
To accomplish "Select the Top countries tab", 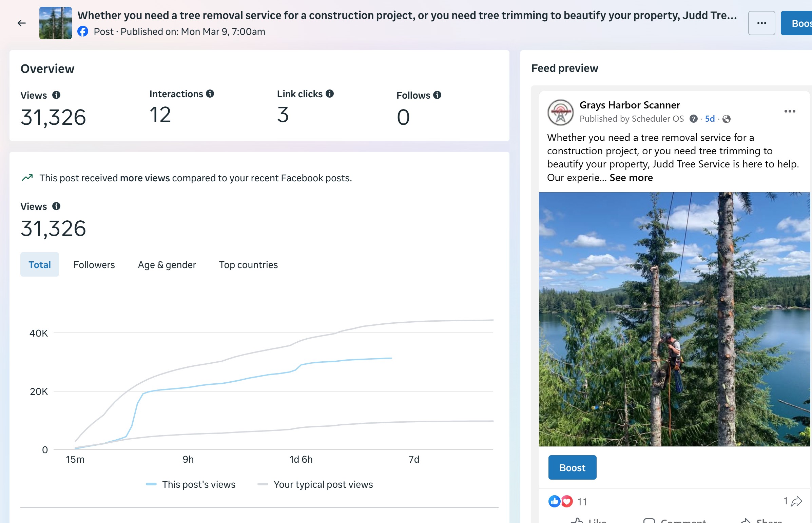I will click(x=248, y=265).
